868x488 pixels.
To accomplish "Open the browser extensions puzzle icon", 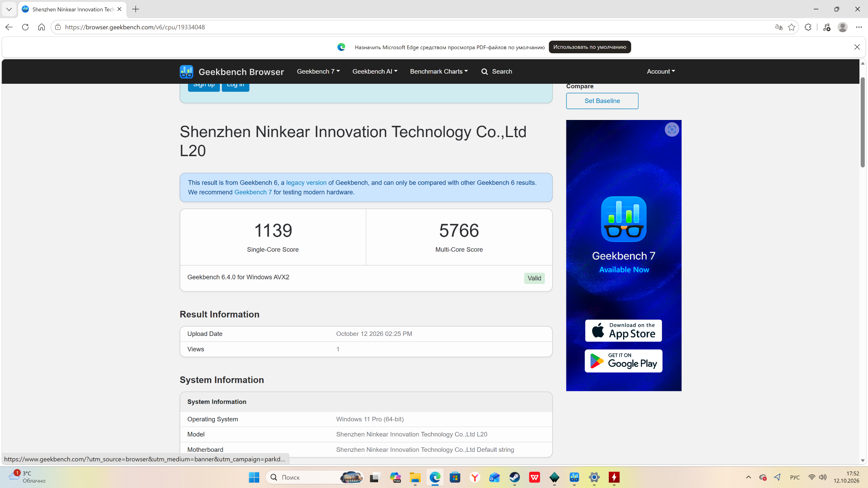I will coord(808,27).
